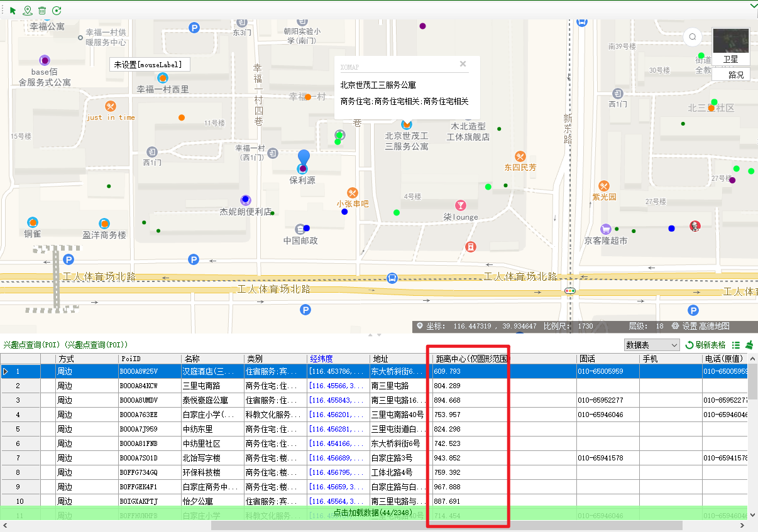This screenshot has width=758, height=532.
Task: Click the 盈洋商务楼 map marker icon
Action: pos(104,224)
